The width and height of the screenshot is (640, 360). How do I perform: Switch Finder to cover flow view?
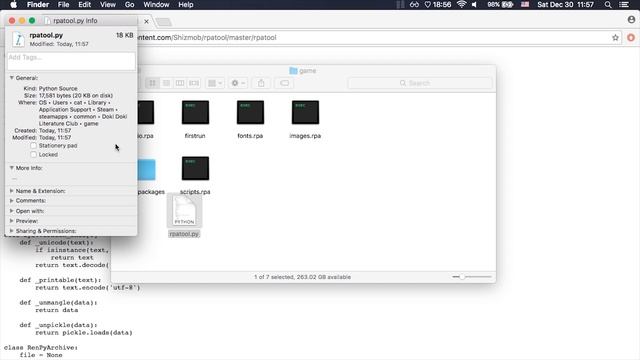tap(194, 83)
